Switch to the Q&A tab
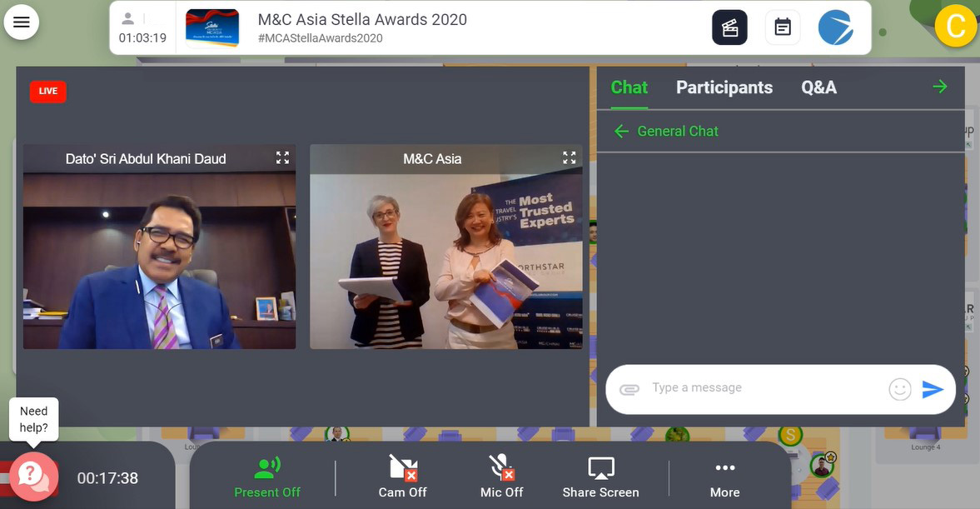980x509 pixels. [818, 87]
